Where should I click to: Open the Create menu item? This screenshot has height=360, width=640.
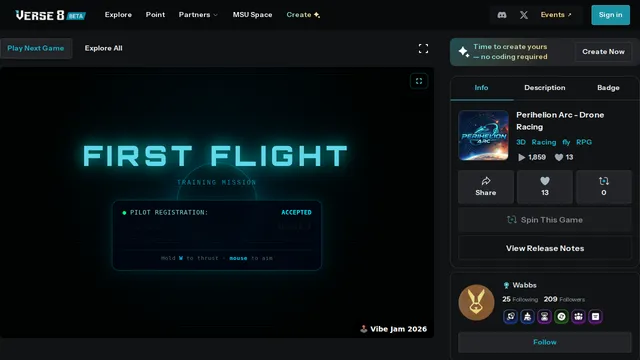point(303,15)
